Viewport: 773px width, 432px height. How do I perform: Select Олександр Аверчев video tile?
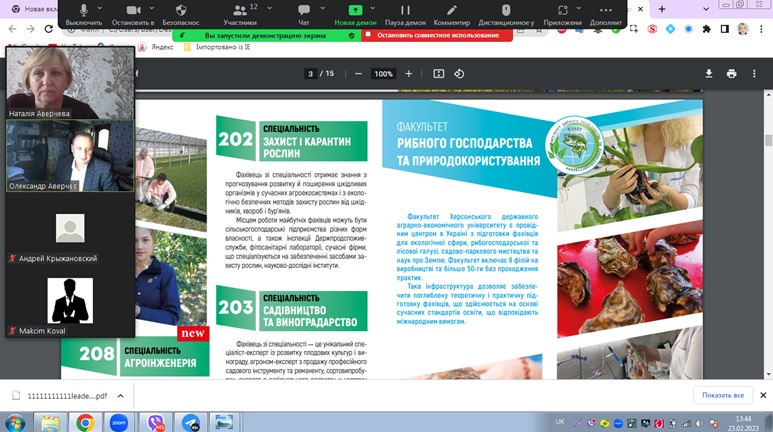(x=70, y=155)
